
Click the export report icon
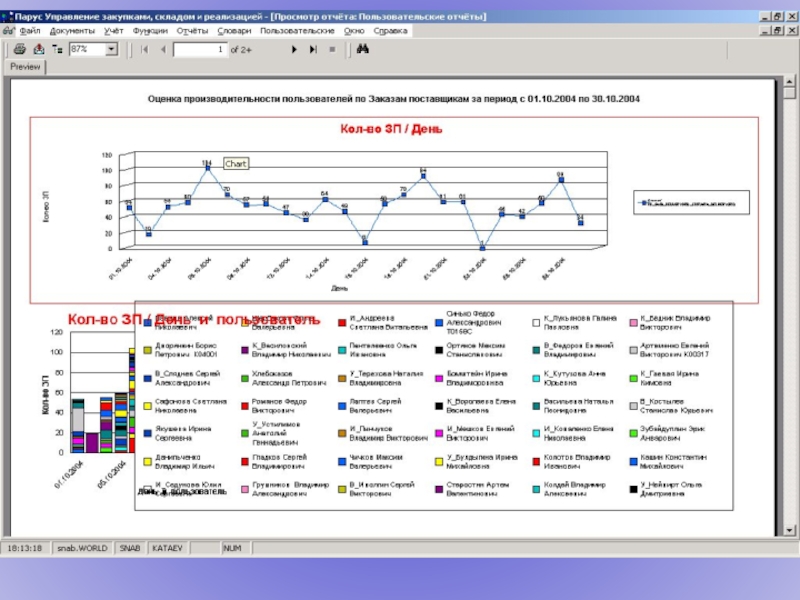[x=39, y=48]
